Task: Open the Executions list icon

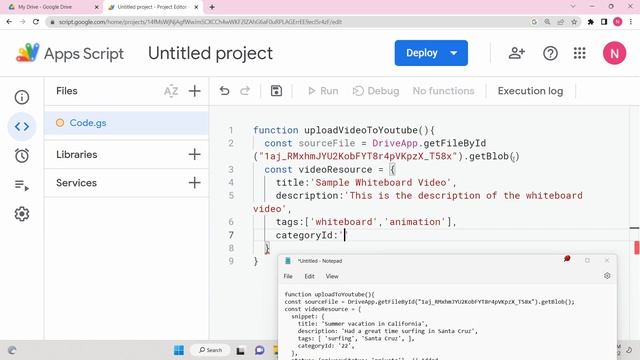Action: [22, 185]
